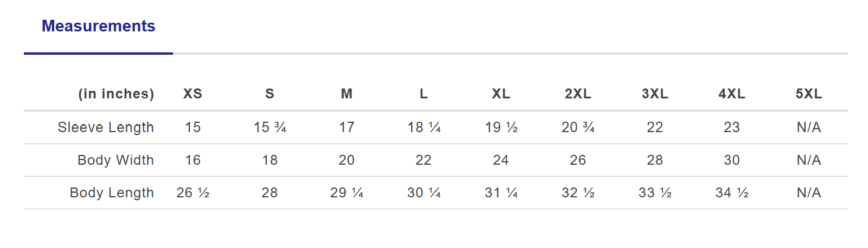Select Sleeve Length value for 4XL
Image resolution: width=868 pixels, height=248 pixels.
(732, 127)
